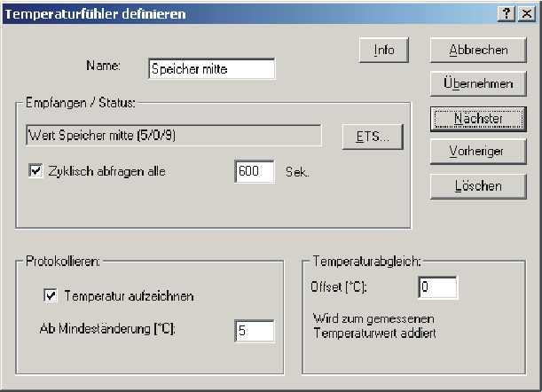Select the Offset [°C] input field
Viewport: 542px width, 392px height.
pos(437,287)
